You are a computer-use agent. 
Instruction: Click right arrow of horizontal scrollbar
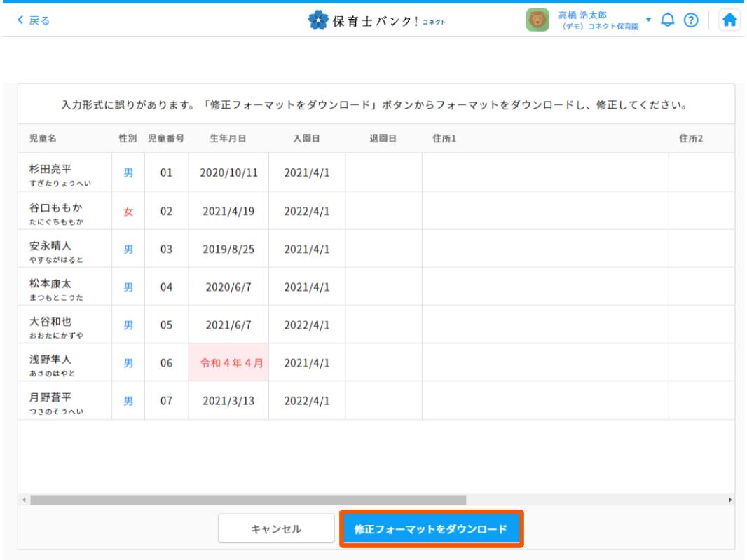[x=731, y=500]
